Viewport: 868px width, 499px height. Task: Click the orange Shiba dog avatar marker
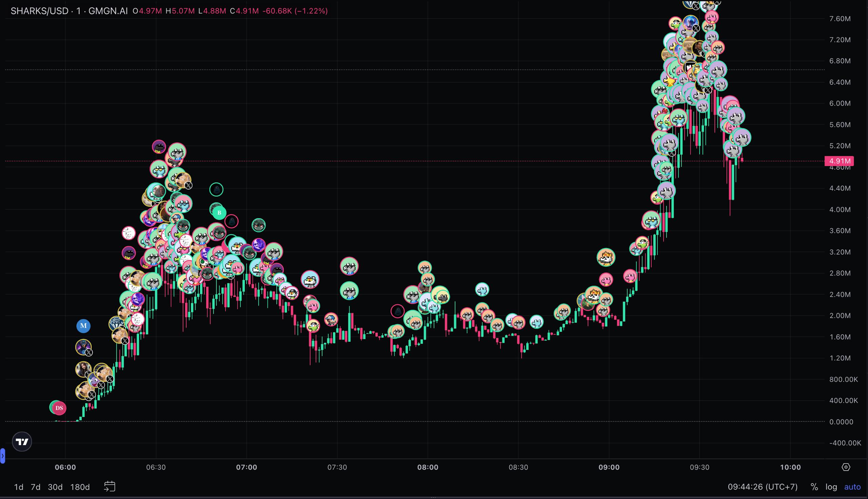[x=606, y=257]
